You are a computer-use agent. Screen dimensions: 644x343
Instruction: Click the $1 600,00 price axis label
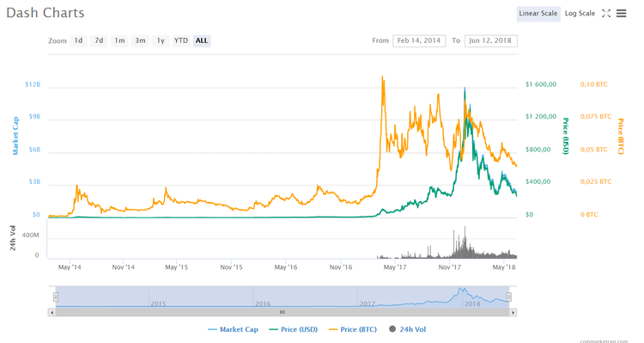click(x=541, y=84)
